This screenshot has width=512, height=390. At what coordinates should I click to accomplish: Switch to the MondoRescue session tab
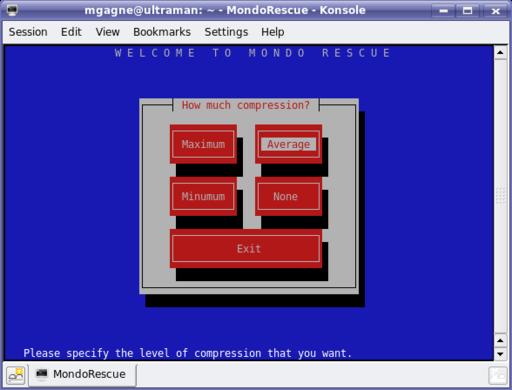[82, 374]
